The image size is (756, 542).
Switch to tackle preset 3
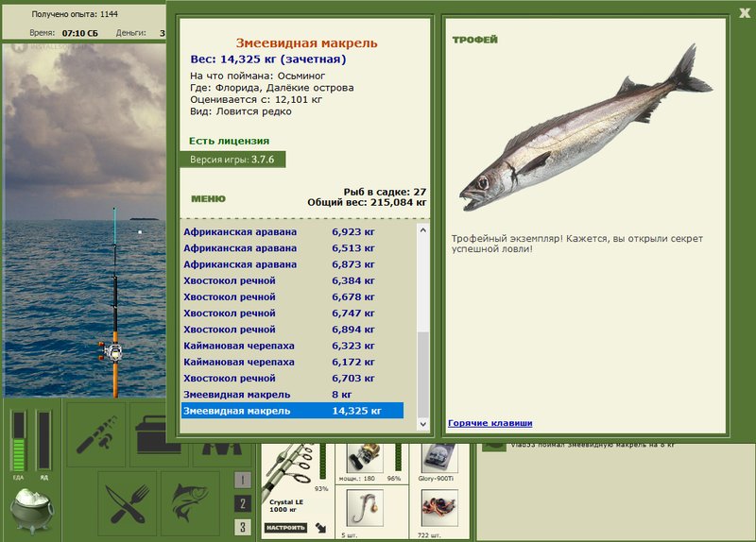243,527
